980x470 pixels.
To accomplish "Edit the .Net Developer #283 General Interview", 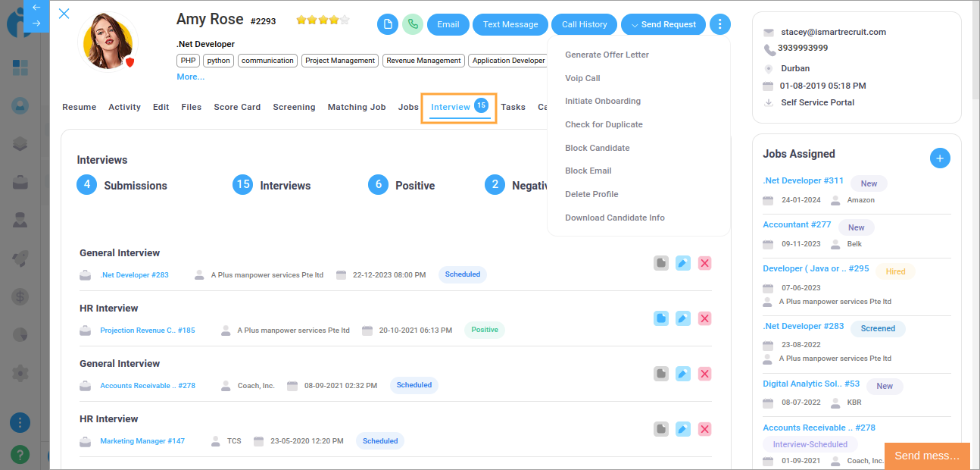I will (x=682, y=263).
